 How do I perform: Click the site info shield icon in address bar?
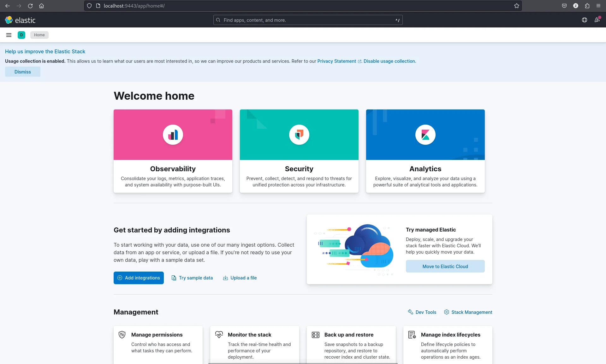point(89,6)
